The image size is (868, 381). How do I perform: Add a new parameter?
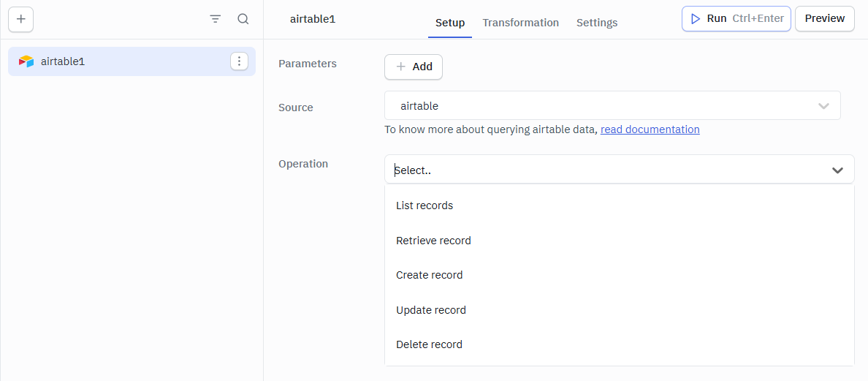point(414,67)
